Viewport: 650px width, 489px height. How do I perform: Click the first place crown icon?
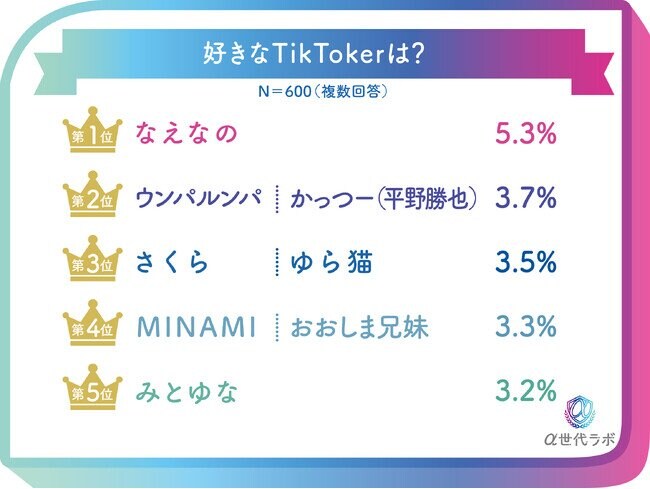click(x=93, y=132)
